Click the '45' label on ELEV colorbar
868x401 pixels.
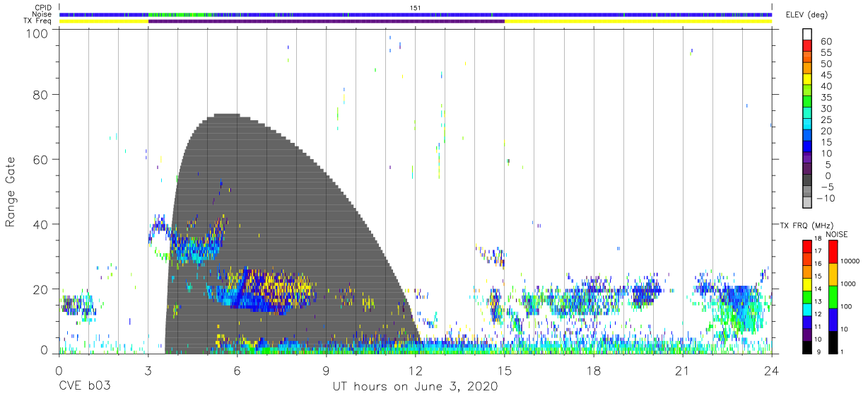826,75
